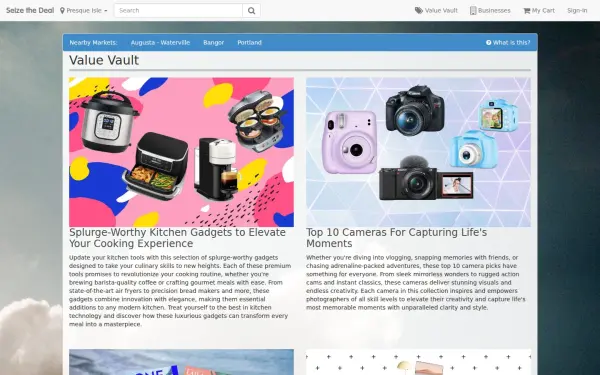The image size is (600, 375).
Task: Click the Sign-in link
Action: tap(577, 10)
